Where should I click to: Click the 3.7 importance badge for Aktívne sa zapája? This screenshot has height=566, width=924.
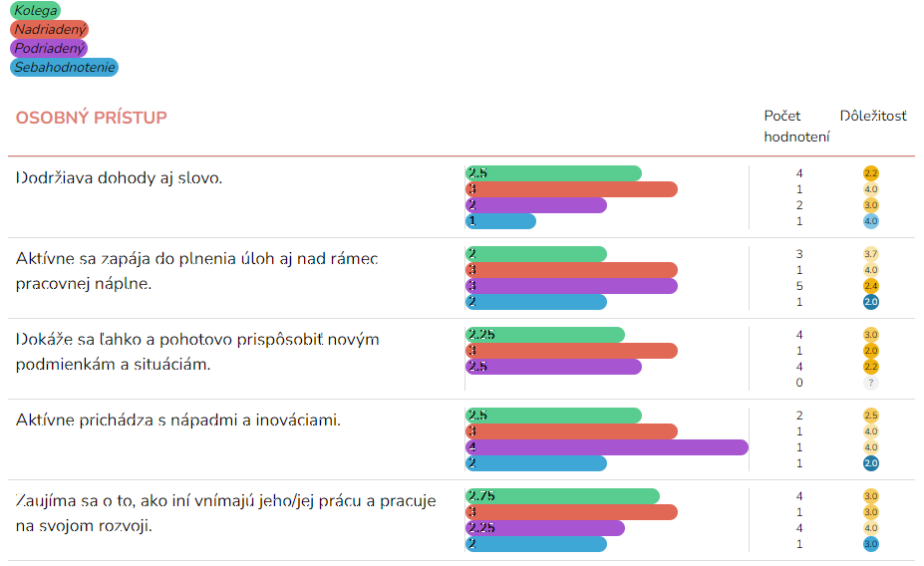[871, 254]
